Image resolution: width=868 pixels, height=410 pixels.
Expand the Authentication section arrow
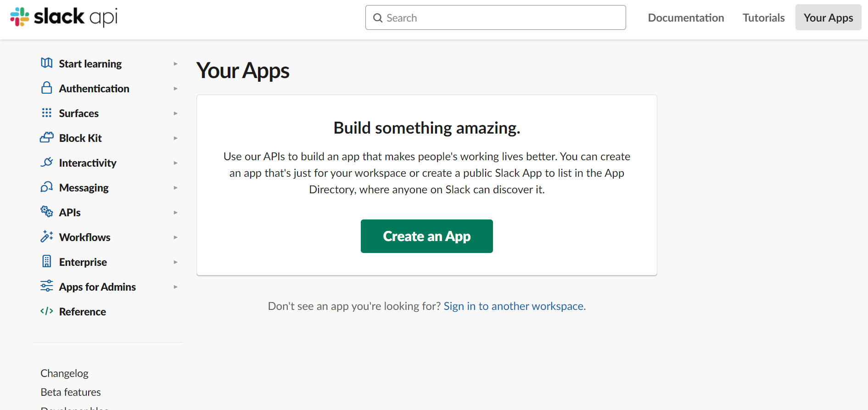tap(175, 89)
